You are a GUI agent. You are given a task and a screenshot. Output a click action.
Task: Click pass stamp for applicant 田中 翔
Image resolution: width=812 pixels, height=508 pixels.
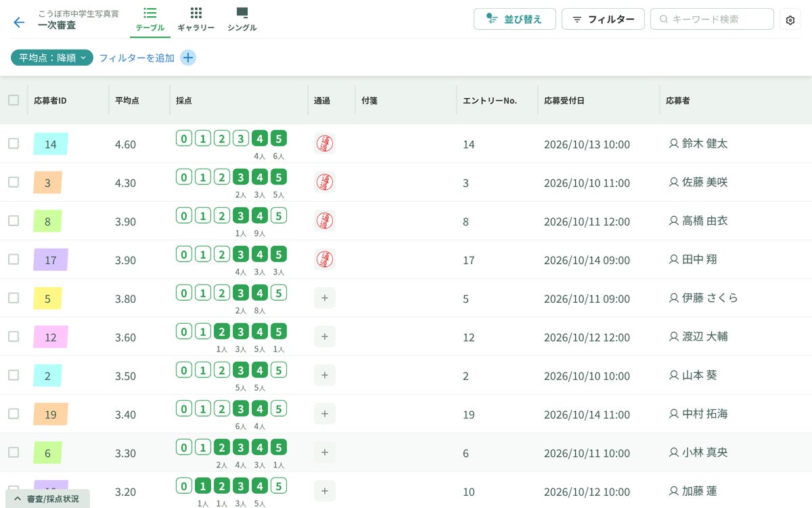(x=325, y=259)
